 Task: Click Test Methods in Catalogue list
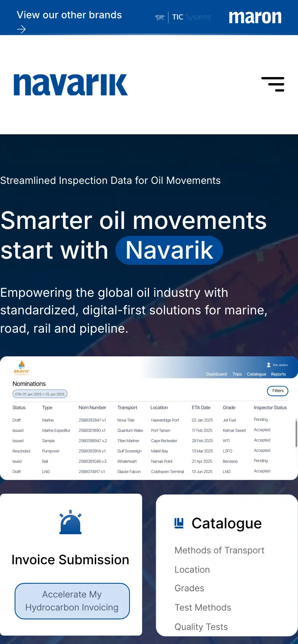coord(203,607)
